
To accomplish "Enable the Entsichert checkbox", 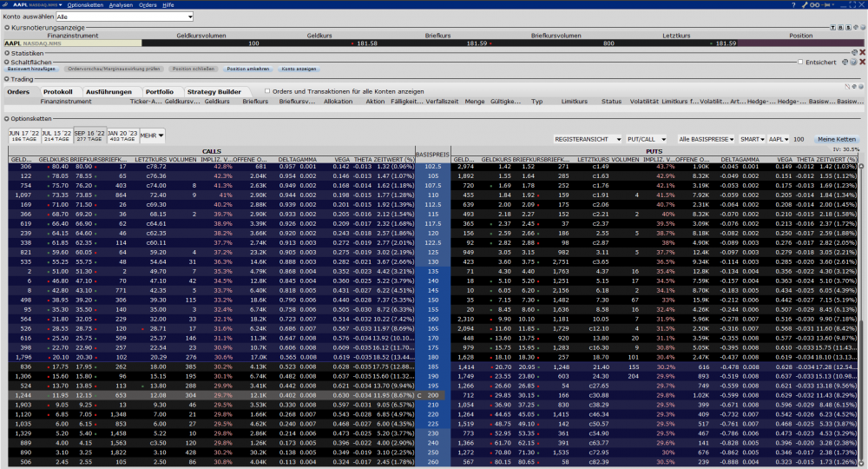I will [x=801, y=63].
